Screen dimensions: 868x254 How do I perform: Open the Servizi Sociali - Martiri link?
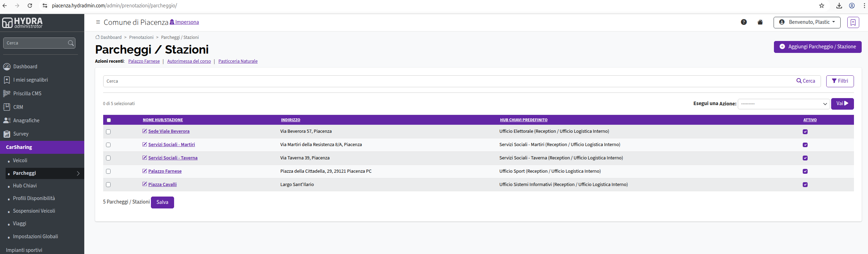click(x=171, y=144)
